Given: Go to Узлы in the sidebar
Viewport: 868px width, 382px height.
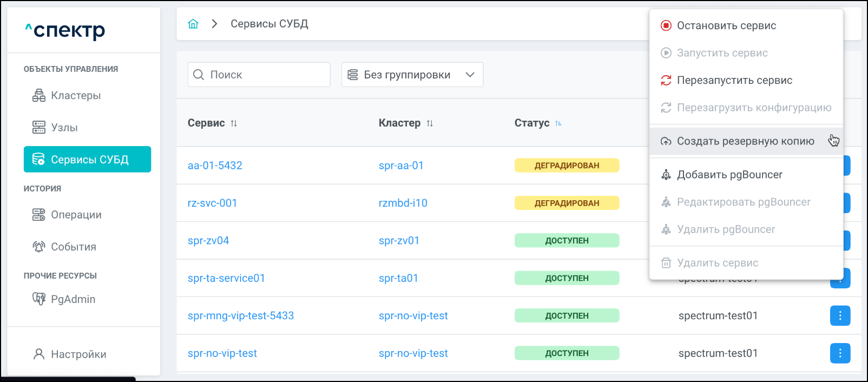Looking at the screenshot, I should click(64, 128).
